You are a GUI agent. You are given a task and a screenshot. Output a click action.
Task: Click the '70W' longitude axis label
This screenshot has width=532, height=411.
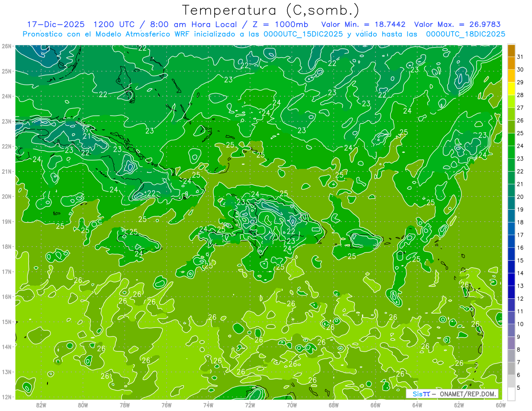click(292, 405)
